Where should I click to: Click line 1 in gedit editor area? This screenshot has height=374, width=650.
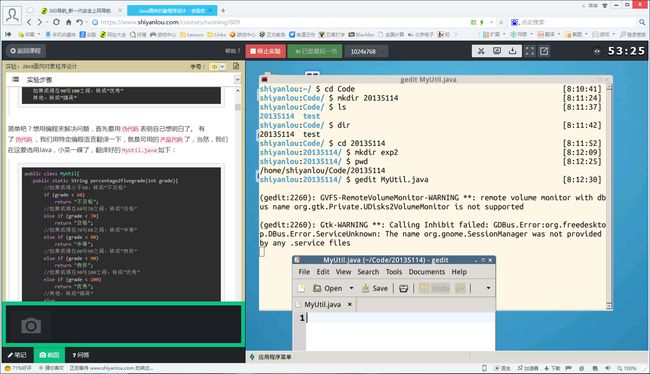400,318
